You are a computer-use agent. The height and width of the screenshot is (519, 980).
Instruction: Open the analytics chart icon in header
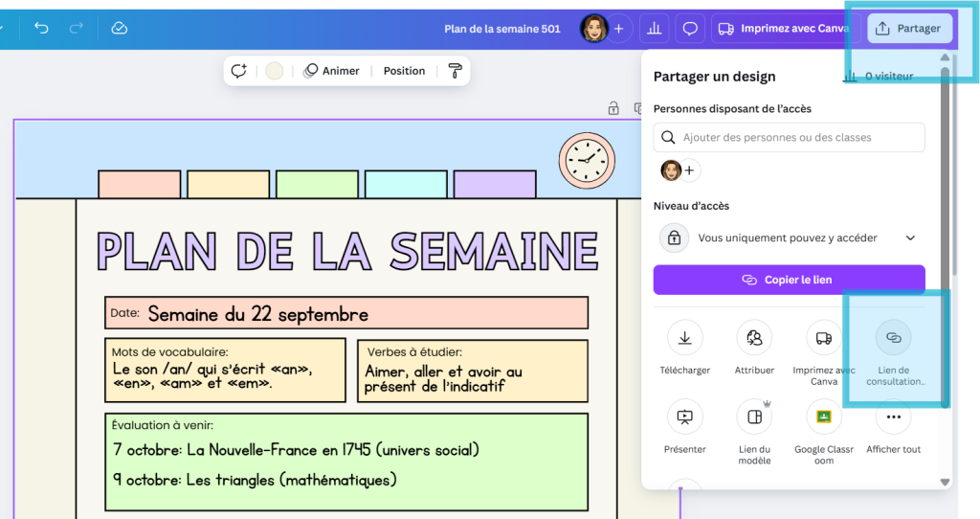[x=655, y=29]
